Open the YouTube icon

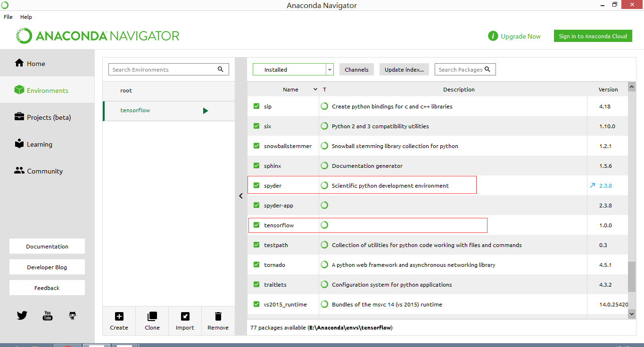(x=48, y=315)
